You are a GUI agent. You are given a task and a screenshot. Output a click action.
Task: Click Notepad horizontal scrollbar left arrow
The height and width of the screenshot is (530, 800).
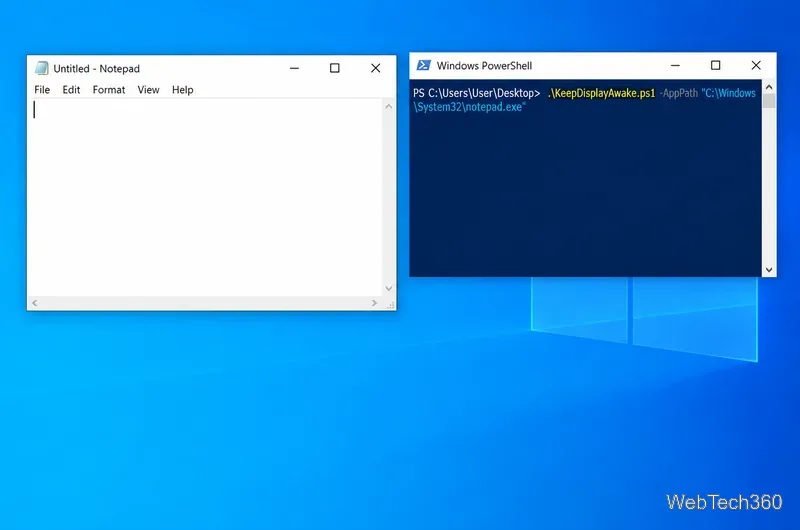35,303
